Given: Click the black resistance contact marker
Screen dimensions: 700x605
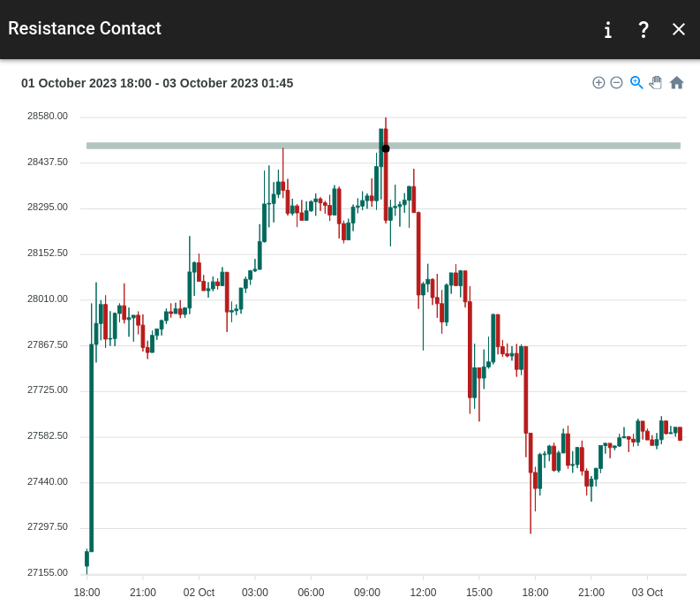Looking at the screenshot, I should [x=386, y=148].
